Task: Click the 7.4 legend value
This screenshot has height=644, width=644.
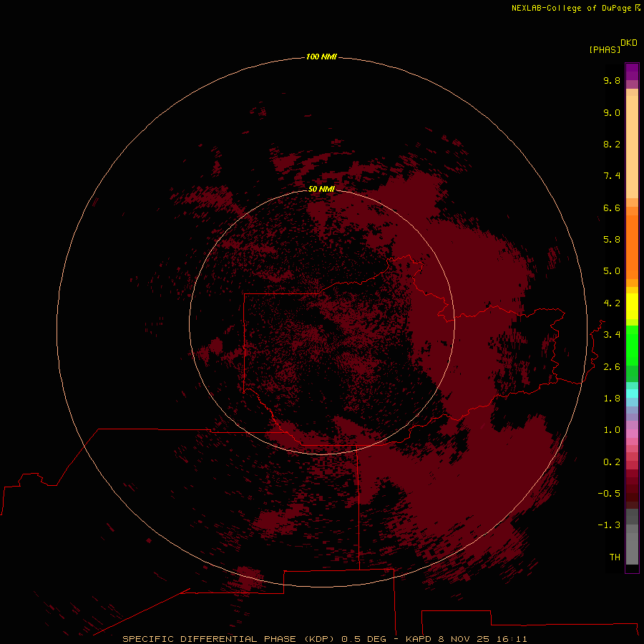Action: click(x=612, y=176)
